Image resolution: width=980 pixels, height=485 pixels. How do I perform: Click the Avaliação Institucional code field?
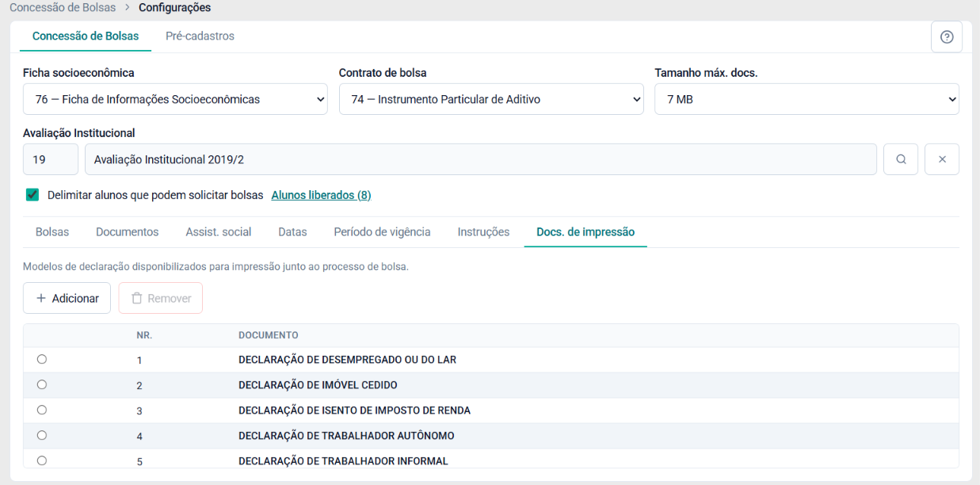pos(51,159)
